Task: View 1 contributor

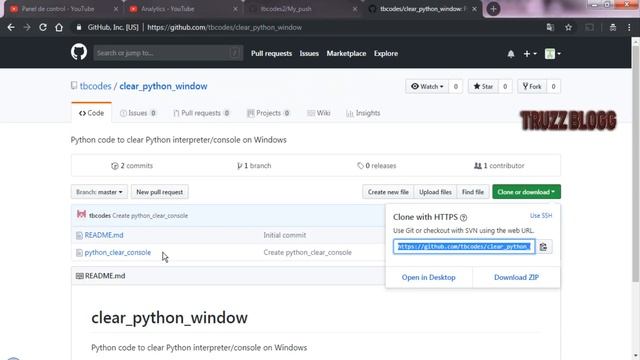Action: 499,166
